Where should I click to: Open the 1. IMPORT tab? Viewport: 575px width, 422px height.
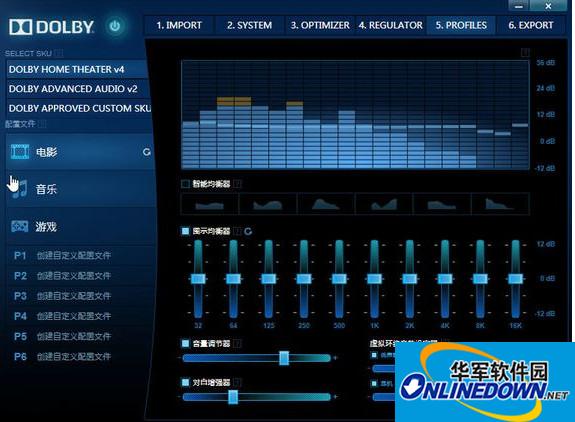(179, 25)
